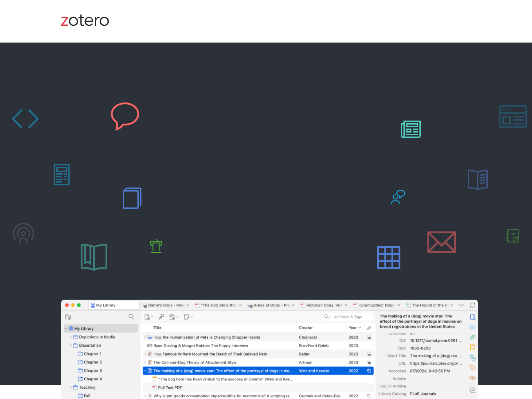Viewport: 532px width, 399px height.
Task: Close the Dante's Dogs tab
Action: pos(188,305)
